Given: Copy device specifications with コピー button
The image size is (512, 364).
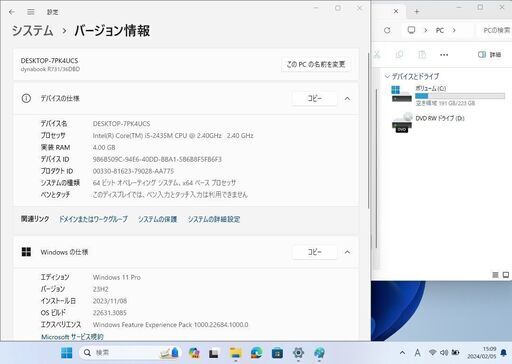Looking at the screenshot, I should (x=314, y=99).
